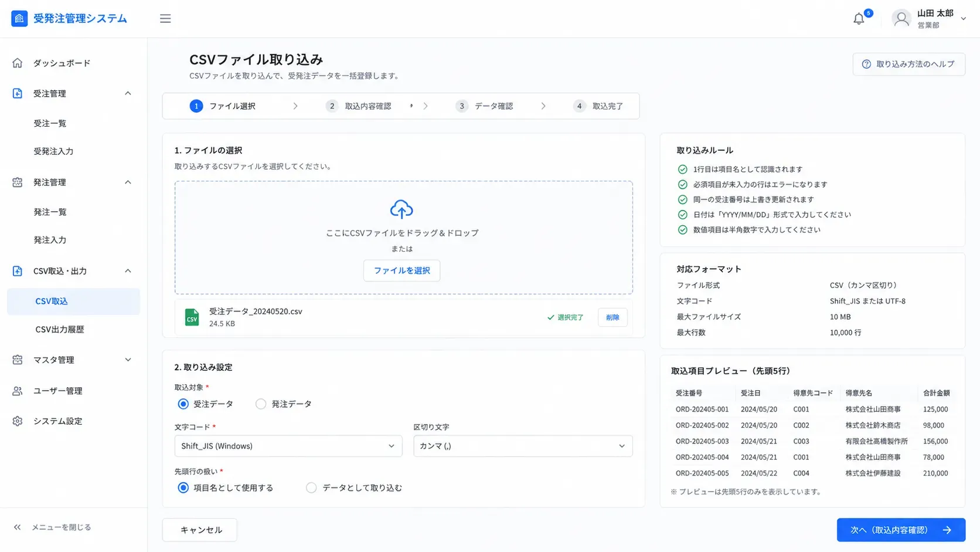Open CSV出力履歴 in the sidebar
The width and height of the screenshot is (980, 552).
(x=60, y=330)
